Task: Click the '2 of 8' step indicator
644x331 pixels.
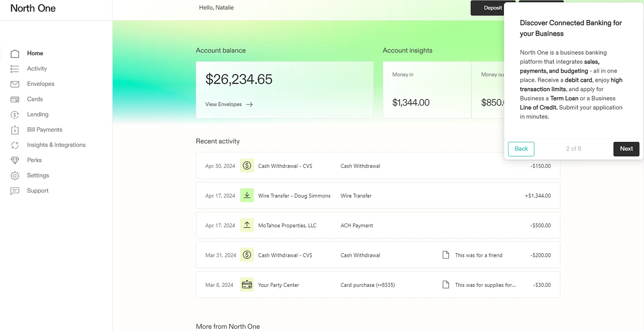Action: 574,149
